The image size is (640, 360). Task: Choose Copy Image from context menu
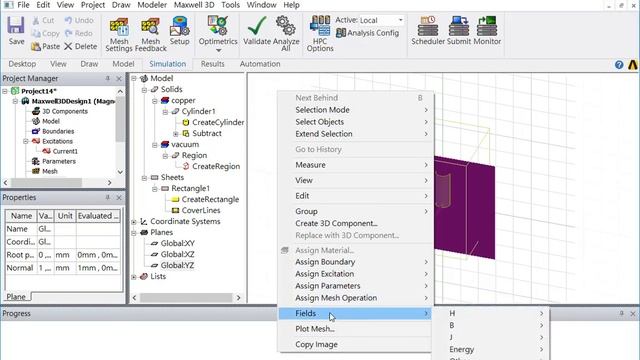coord(355,344)
